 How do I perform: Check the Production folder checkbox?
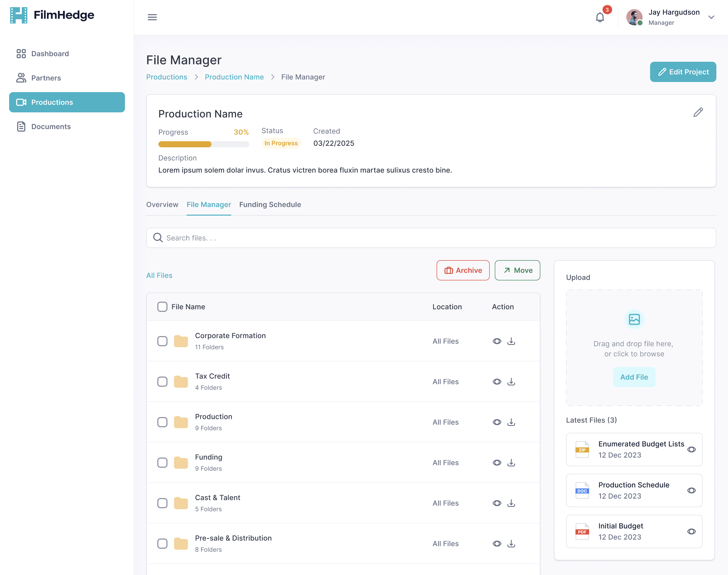point(162,422)
